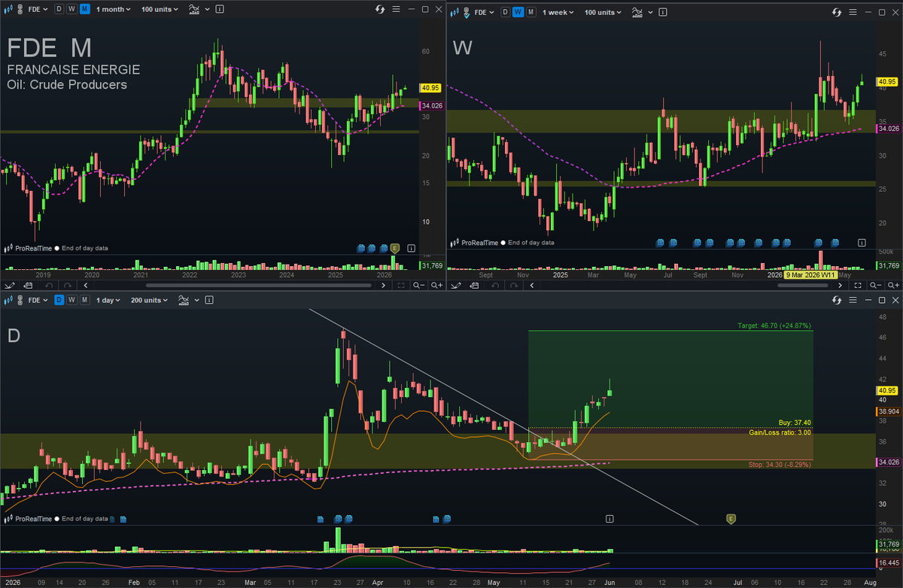Click sync arrows icon in daily chart
The width and height of the screenshot is (903, 588).
point(836,300)
